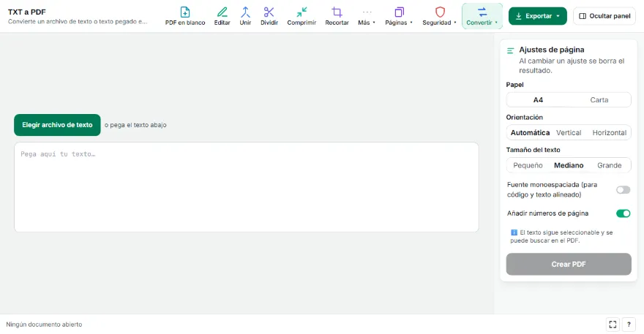Click the Crear PDF button

pos(569,265)
